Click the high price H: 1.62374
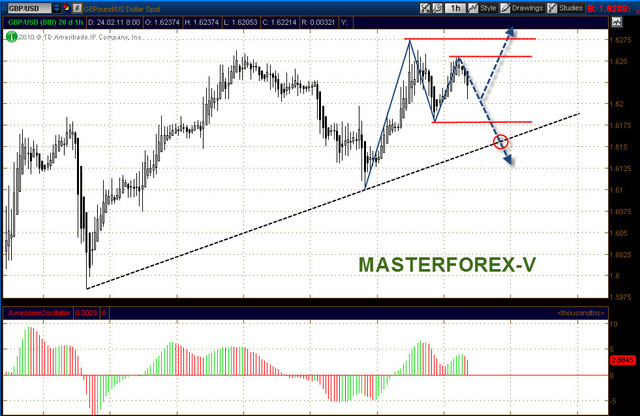The width and height of the screenshot is (640, 416). click(x=202, y=22)
